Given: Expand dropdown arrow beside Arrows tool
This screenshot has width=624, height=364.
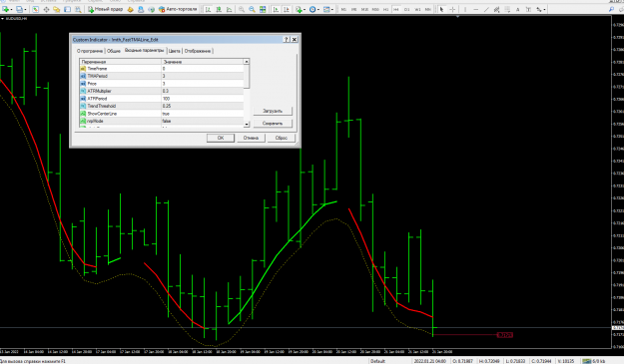Looking at the screenshot, I should 544,10.
